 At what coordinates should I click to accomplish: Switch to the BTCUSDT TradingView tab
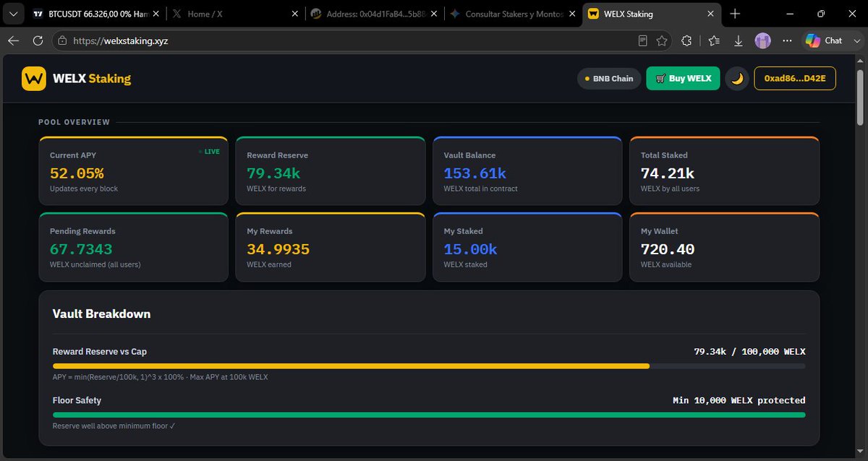click(x=97, y=14)
